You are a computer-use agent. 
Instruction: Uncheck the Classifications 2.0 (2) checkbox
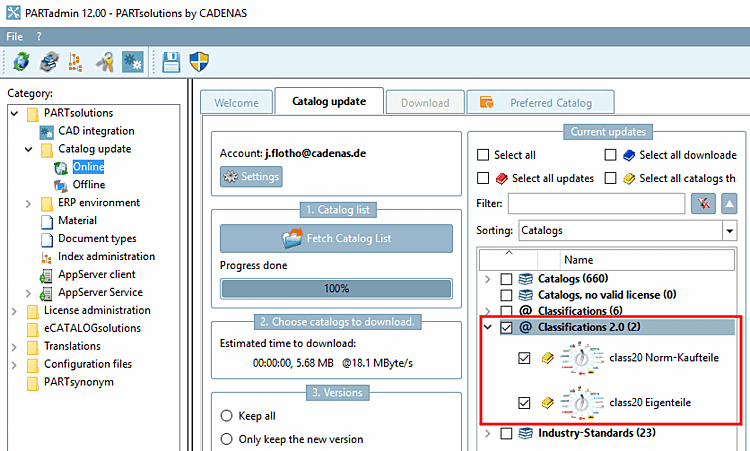click(506, 328)
